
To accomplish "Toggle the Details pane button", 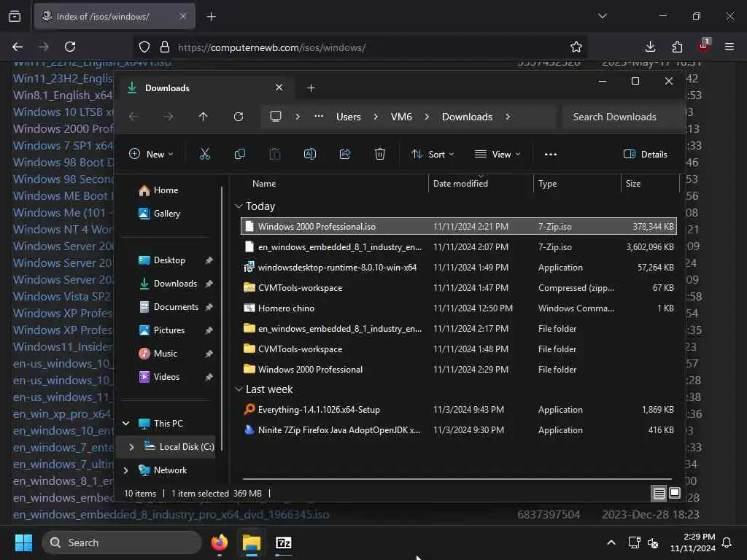I will pyautogui.click(x=646, y=154).
